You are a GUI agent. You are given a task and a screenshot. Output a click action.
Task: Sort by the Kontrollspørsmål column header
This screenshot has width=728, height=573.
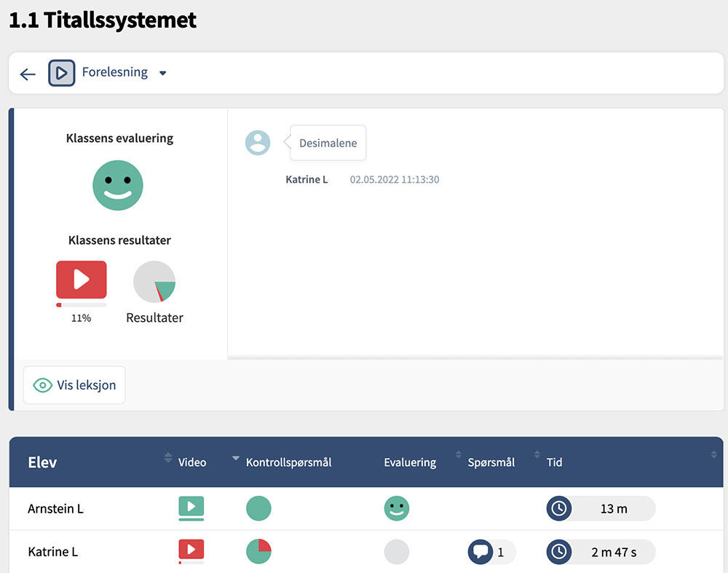[x=288, y=462]
